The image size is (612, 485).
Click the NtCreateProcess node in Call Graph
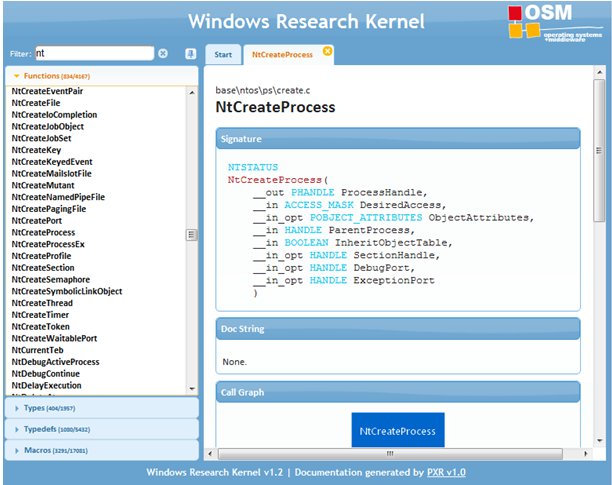coord(398,430)
